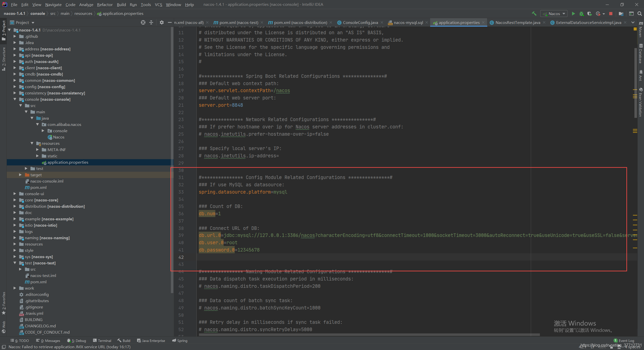Open the File menu
The width and height of the screenshot is (644, 350).
point(14,5)
